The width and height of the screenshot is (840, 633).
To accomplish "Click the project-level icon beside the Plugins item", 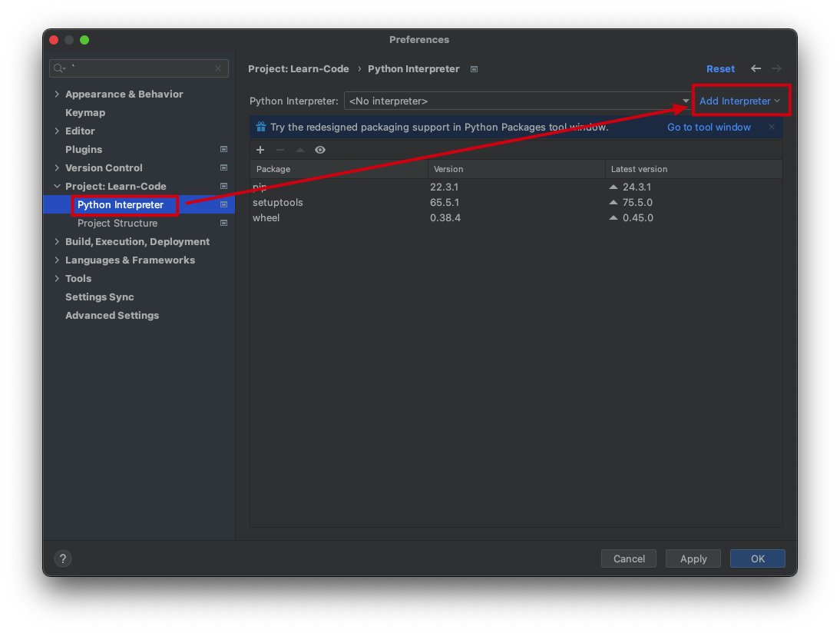I will [x=223, y=149].
